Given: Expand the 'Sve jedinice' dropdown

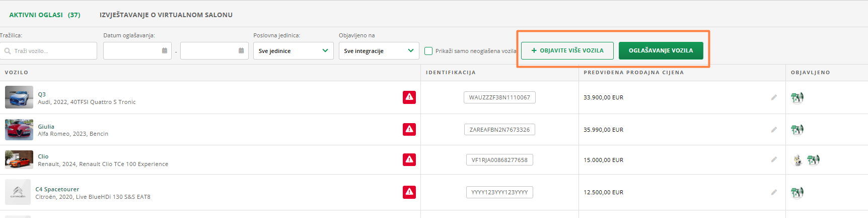Looking at the screenshot, I should click(x=293, y=51).
